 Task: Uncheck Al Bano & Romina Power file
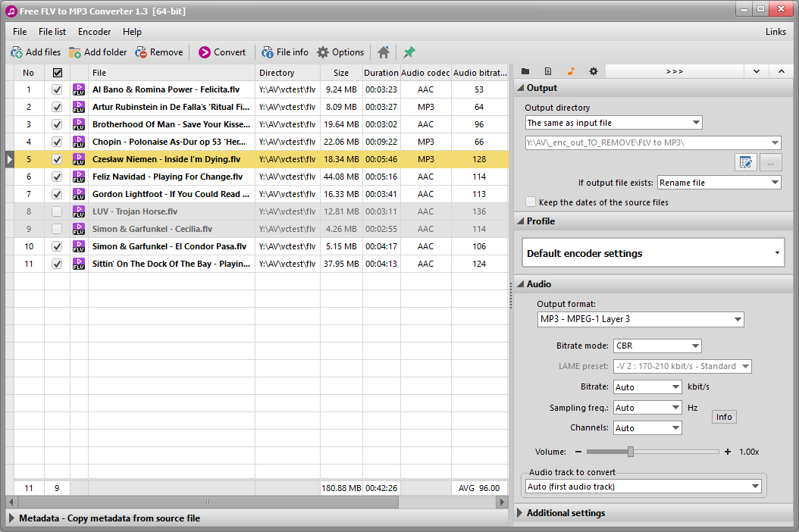(x=57, y=89)
